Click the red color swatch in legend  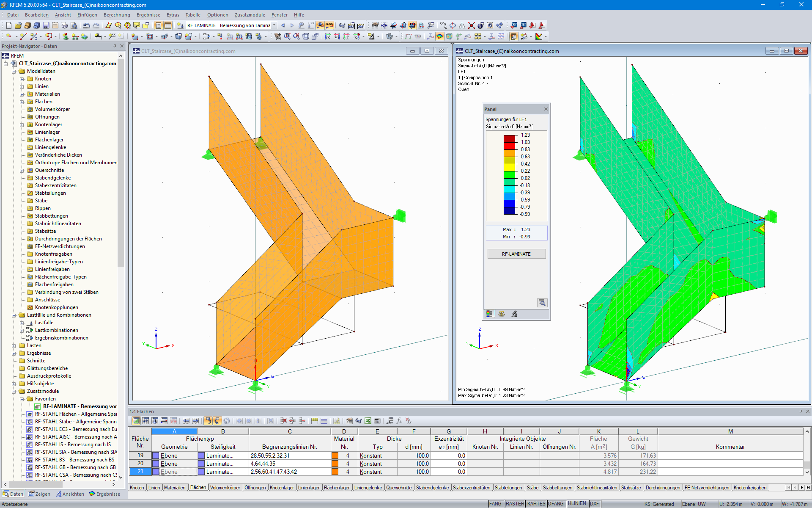(509, 146)
